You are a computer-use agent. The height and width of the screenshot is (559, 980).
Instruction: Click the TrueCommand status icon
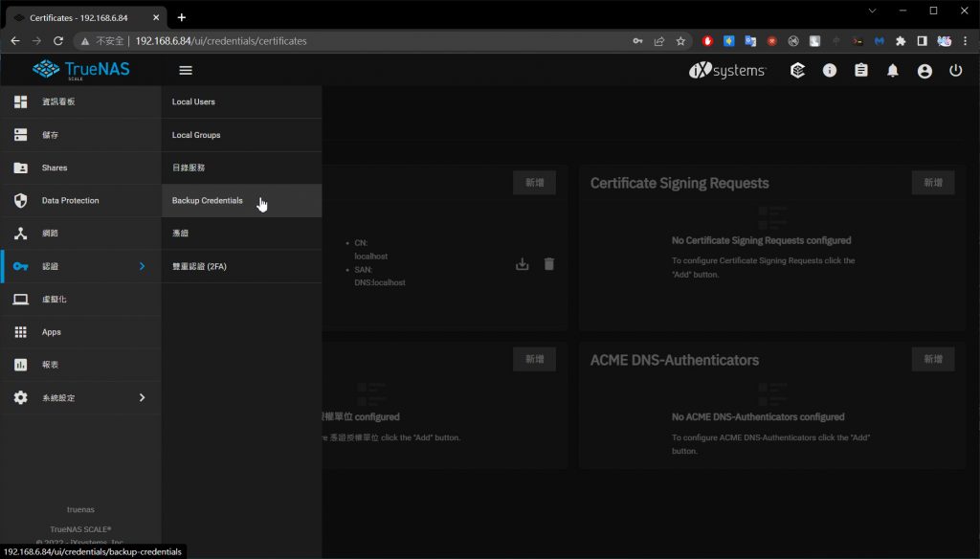point(797,71)
